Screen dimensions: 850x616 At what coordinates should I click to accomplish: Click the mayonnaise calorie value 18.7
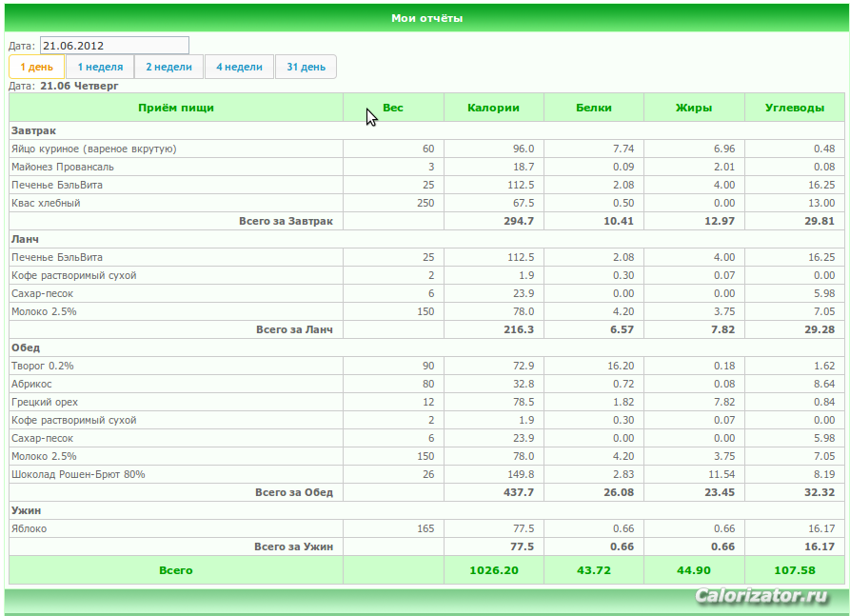point(524,167)
